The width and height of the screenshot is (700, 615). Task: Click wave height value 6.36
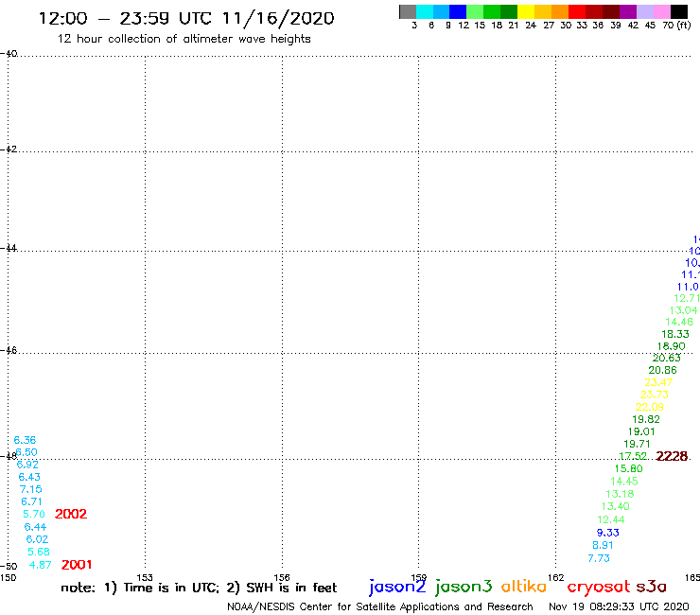tap(25, 440)
